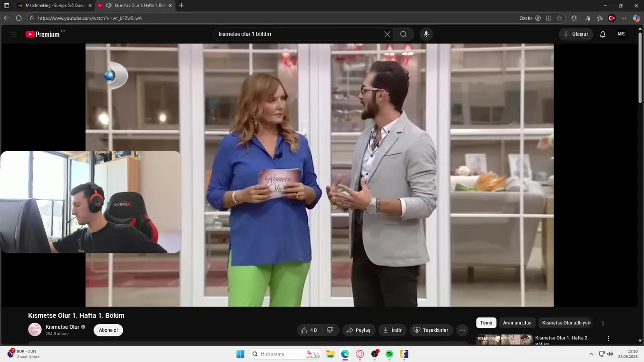The height and width of the screenshot is (362, 644).
Task: Click the Paylaş share button
Action: tap(359, 330)
